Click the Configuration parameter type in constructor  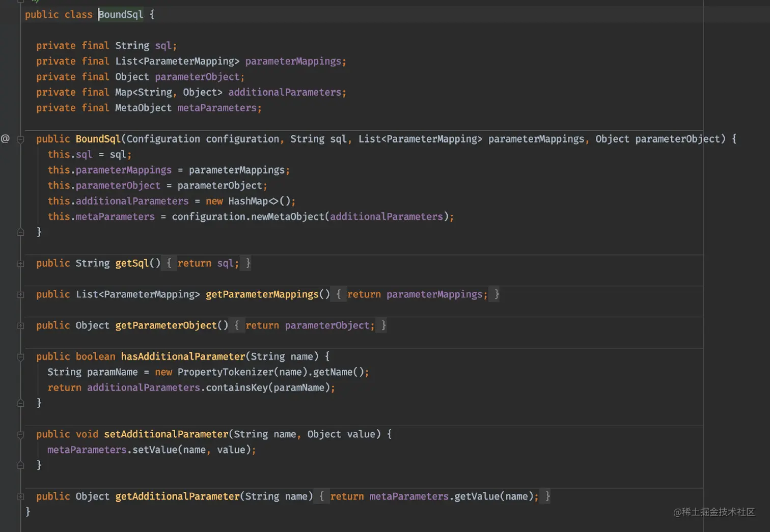163,139
